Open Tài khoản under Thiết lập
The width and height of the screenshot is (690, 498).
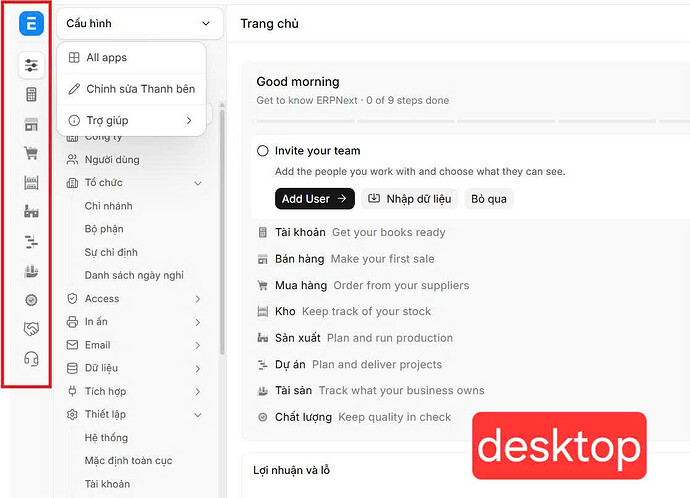pos(107,484)
